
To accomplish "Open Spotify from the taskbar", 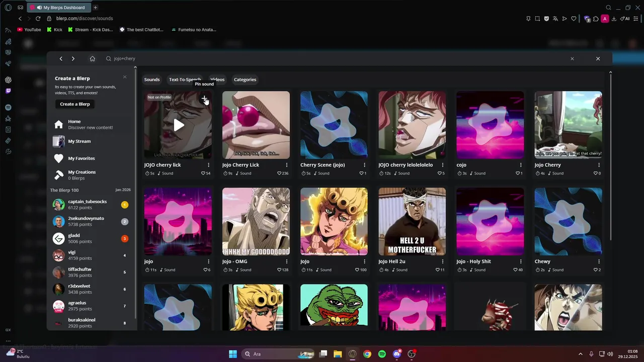I will [x=382, y=354].
